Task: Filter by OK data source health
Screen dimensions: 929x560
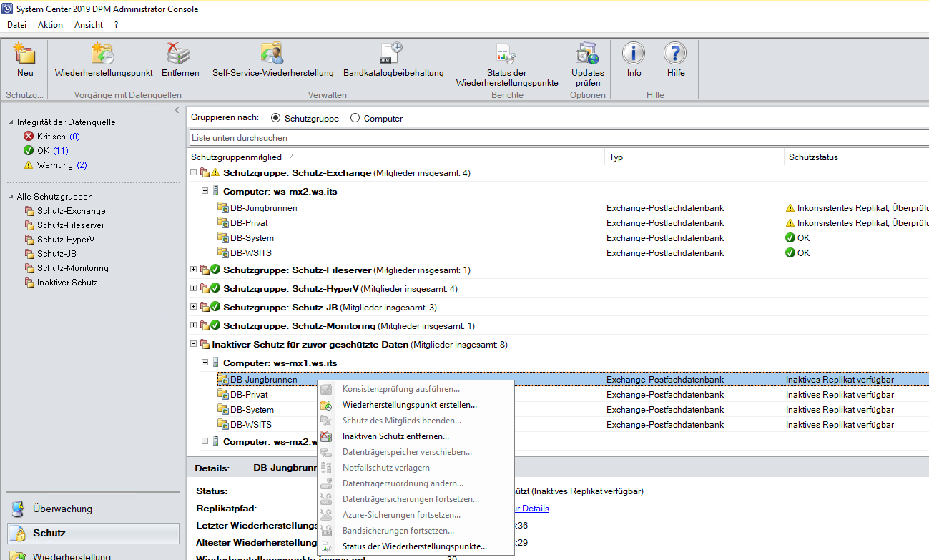Action: click(46, 151)
